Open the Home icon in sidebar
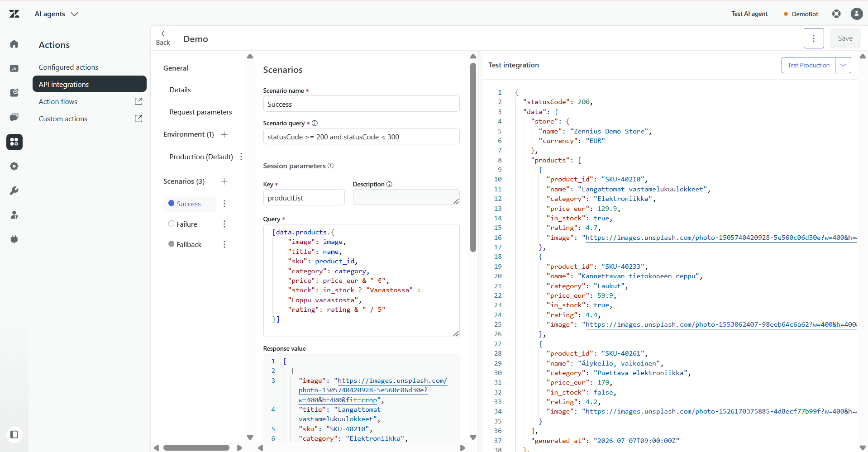The width and height of the screenshot is (868, 452). click(14, 44)
